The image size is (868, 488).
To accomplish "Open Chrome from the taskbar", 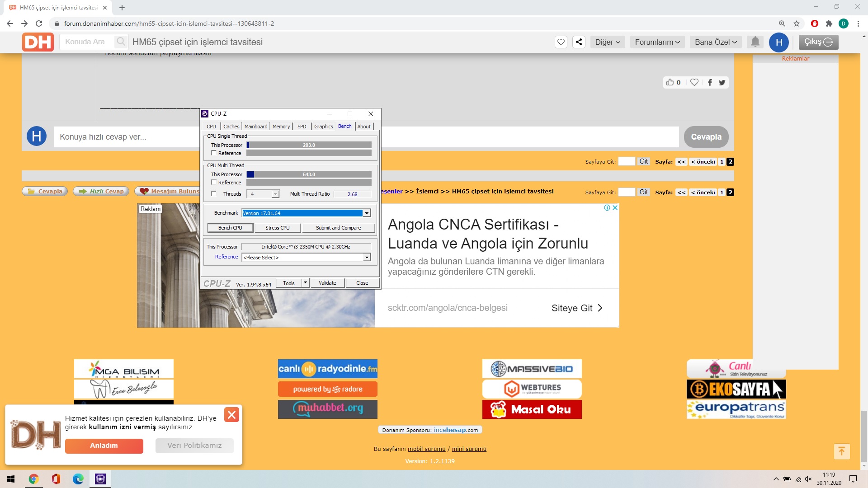I will [x=33, y=479].
